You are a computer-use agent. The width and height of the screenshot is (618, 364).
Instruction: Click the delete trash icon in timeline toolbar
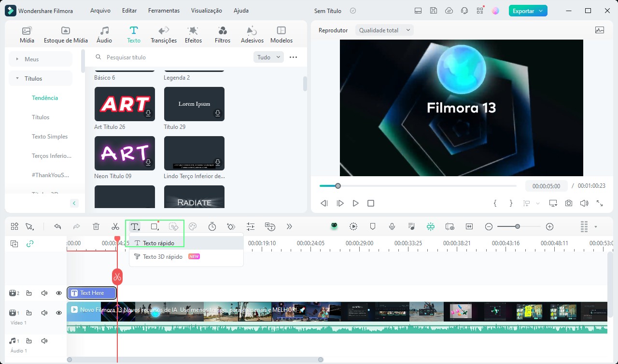(x=96, y=226)
